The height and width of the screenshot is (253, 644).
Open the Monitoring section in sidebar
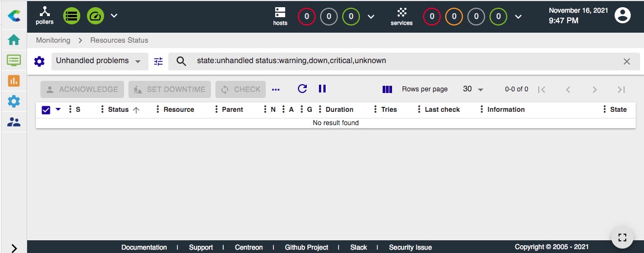14,60
